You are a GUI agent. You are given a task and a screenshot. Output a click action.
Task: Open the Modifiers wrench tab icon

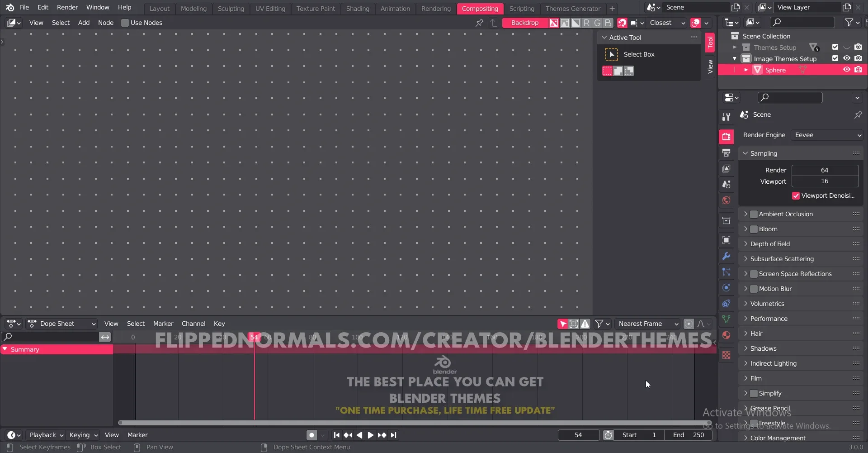coord(726,256)
